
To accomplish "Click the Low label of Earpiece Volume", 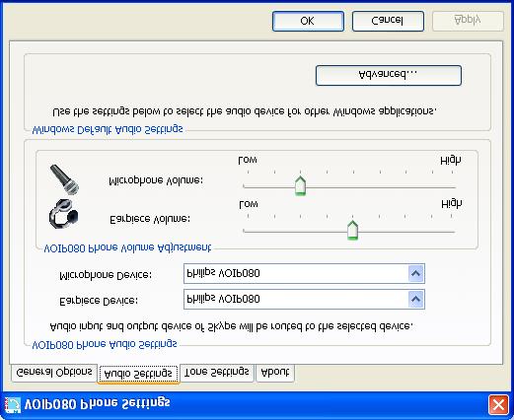I will coord(249,204).
